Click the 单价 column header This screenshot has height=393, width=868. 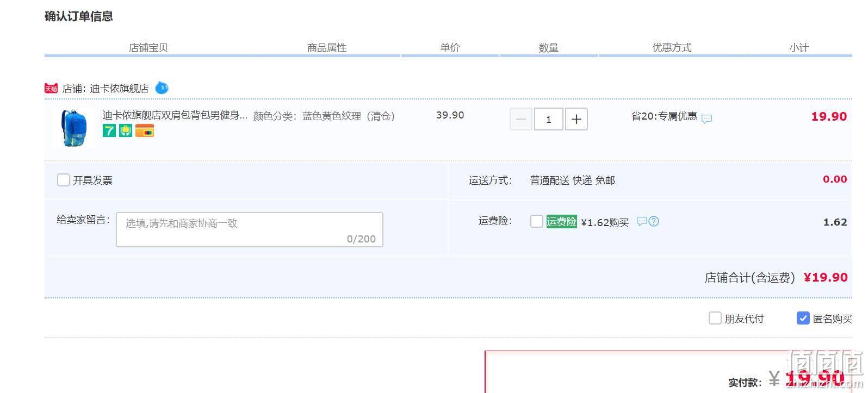click(450, 48)
